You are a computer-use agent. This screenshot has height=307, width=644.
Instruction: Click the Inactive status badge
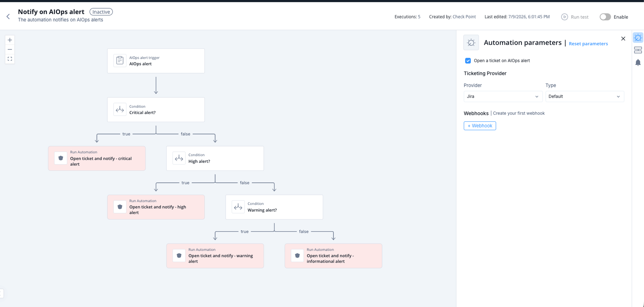pyautogui.click(x=101, y=12)
